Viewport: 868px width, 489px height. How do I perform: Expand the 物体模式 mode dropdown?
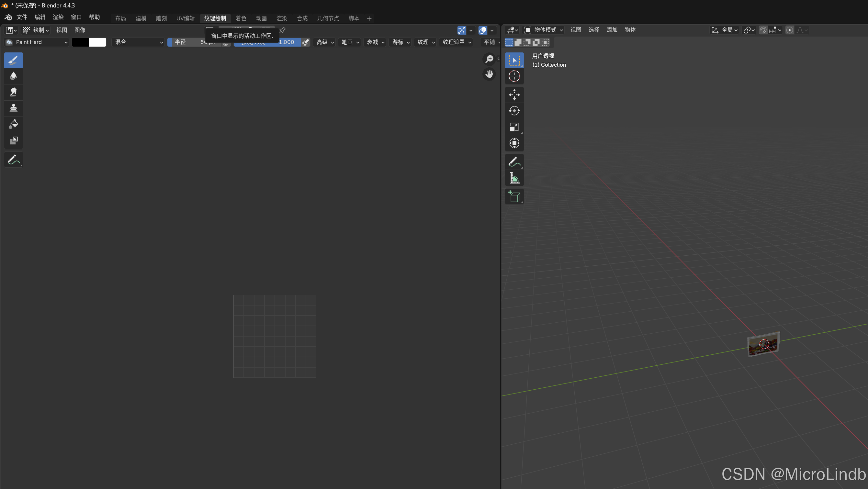tap(544, 30)
